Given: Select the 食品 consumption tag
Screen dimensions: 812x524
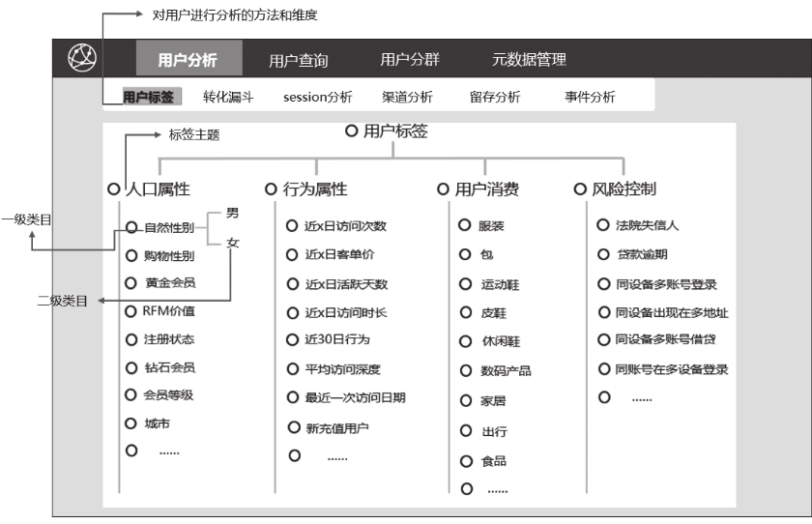Looking at the screenshot, I should (x=483, y=461).
